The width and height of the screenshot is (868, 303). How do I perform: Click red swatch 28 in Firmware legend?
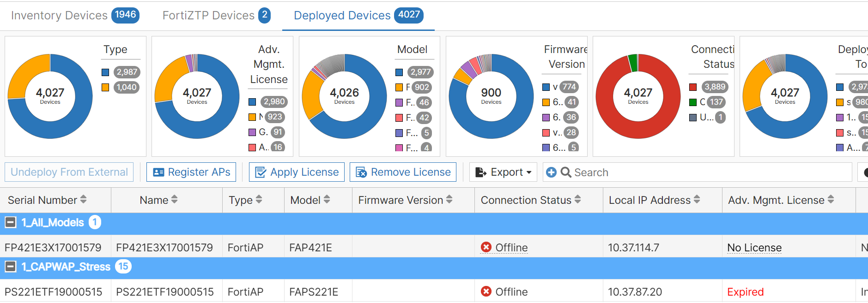pyautogui.click(x=546, y=132)
